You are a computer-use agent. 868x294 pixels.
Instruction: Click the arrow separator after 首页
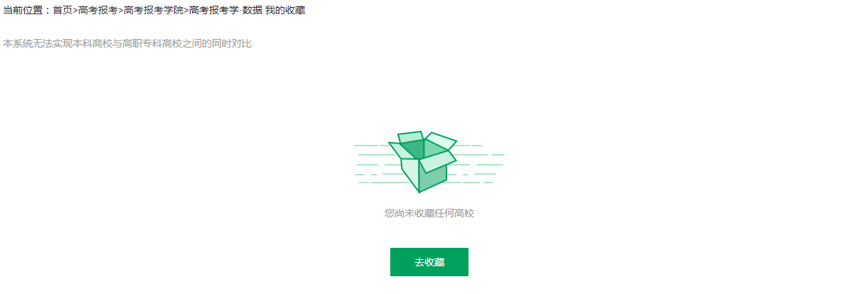(x=75, y=11)
